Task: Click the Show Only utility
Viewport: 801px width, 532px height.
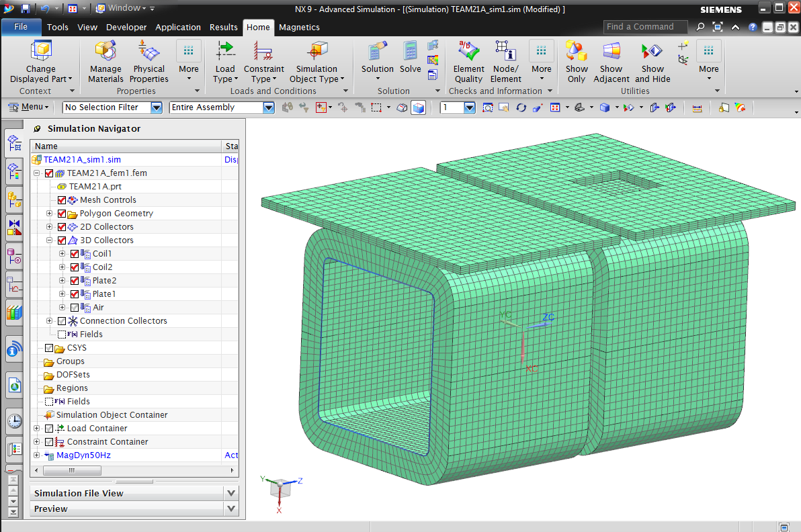Action: click(x=576, y=52)
